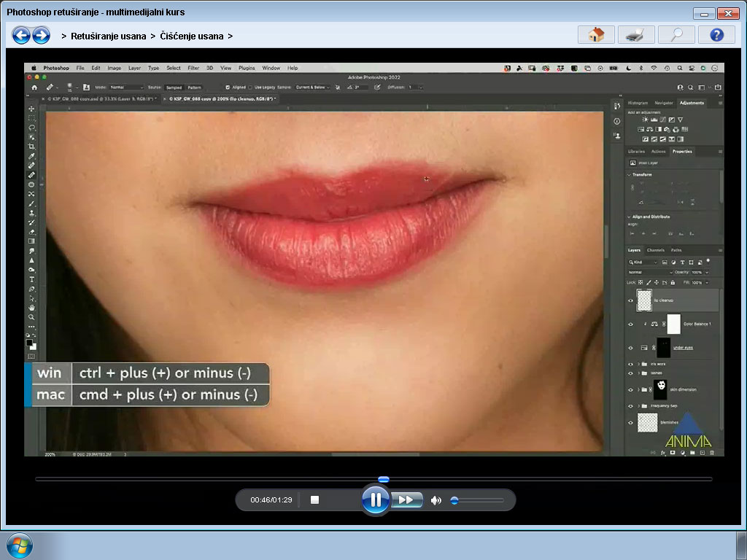Viewport: 747px width, 560px height.
Task: Follow the 'Čišćenje usana' breadcrumb
Action: click(x=192, y=36)
